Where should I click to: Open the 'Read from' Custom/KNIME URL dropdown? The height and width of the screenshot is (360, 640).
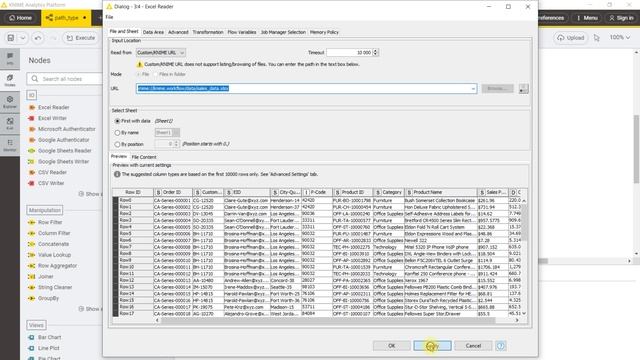(x=160, y=53)
